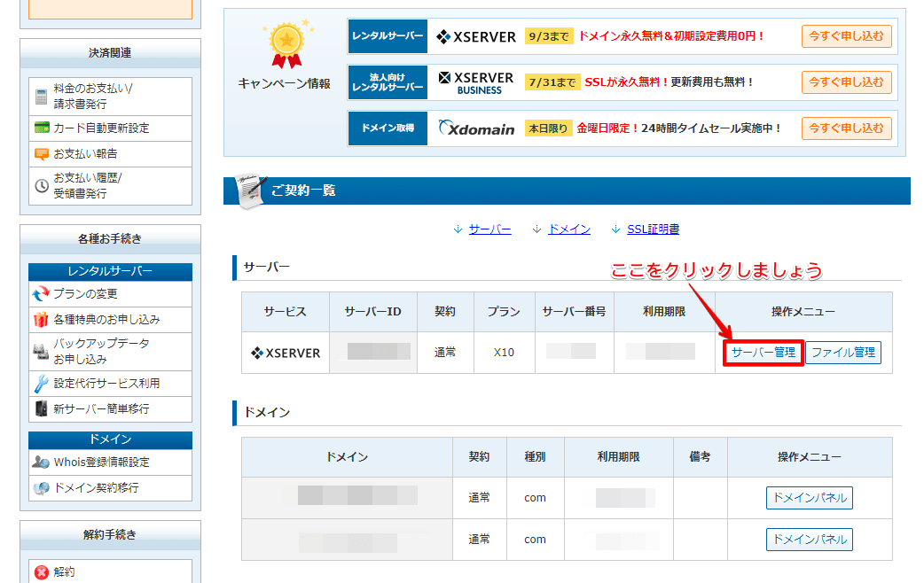Click 今すぐ申し込む for the XSERVER campaign

click(x=846, y=36)
